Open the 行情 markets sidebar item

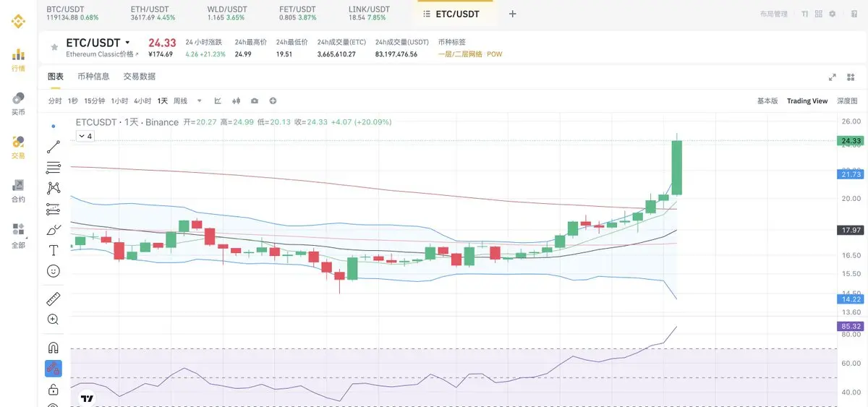(18, 60)
